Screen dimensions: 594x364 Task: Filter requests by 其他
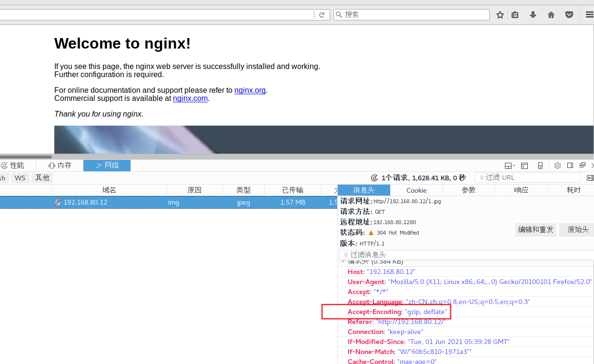click(x=42, y=178)
